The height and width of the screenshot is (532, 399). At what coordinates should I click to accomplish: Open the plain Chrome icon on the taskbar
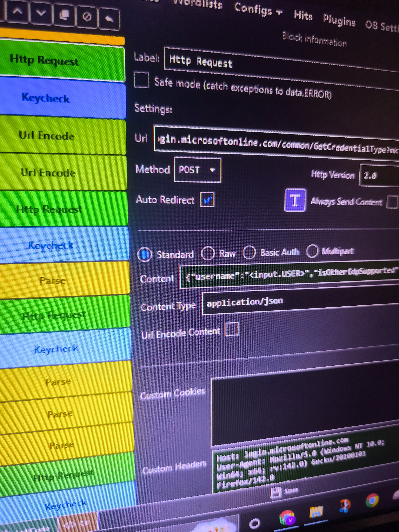(x=372, y=500)
